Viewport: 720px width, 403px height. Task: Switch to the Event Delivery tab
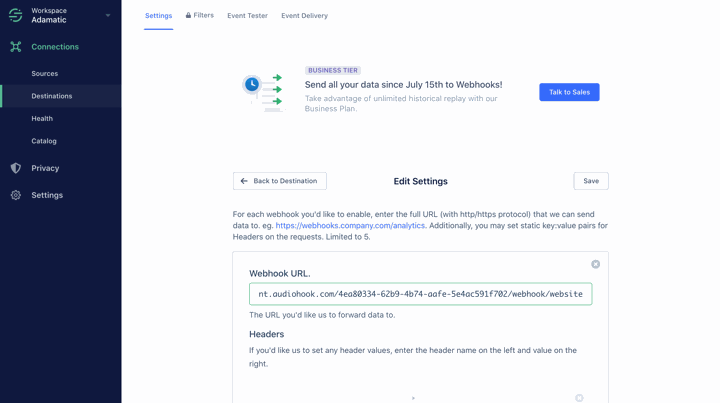click(x=304, y=16)
